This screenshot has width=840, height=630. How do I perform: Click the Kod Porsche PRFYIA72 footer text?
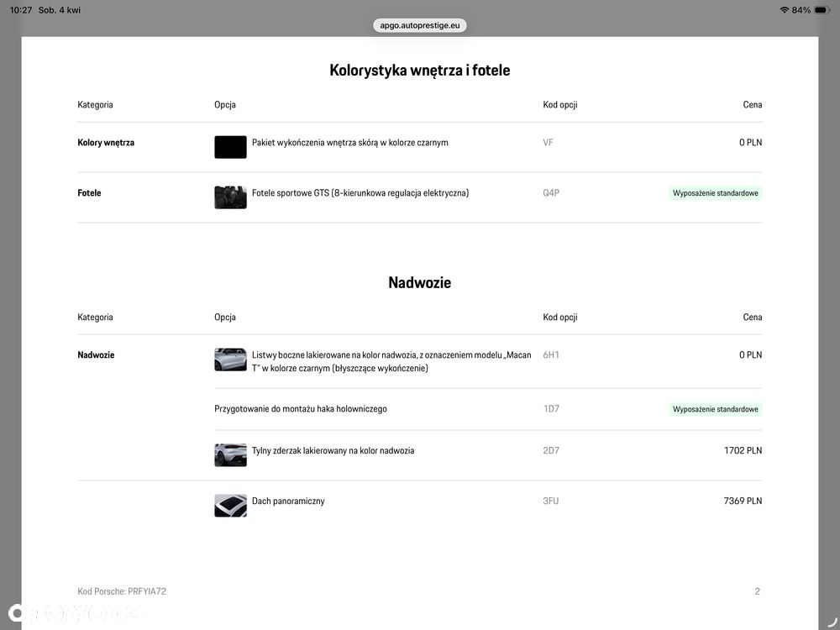point(122,591)
